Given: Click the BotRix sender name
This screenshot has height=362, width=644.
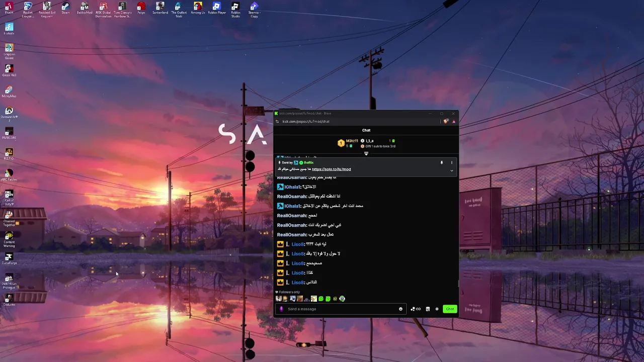Looking at the screenshot, I should [308, 162].
